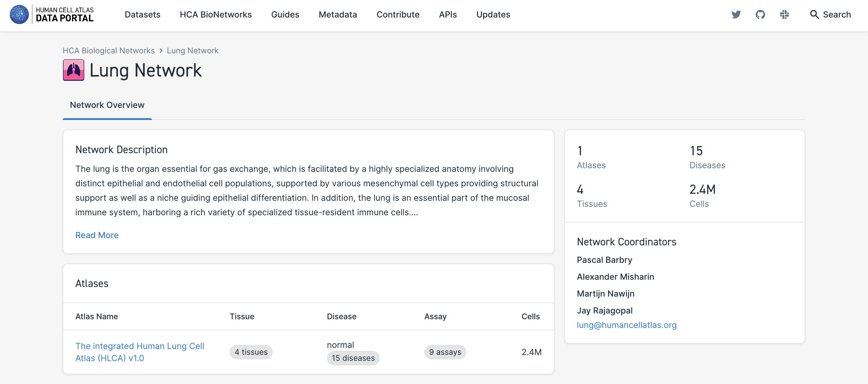Image resolution: width=868 pixels, height=384 pixels.
Task: Expand the 9 assays chip
Action: click(445, 352)
